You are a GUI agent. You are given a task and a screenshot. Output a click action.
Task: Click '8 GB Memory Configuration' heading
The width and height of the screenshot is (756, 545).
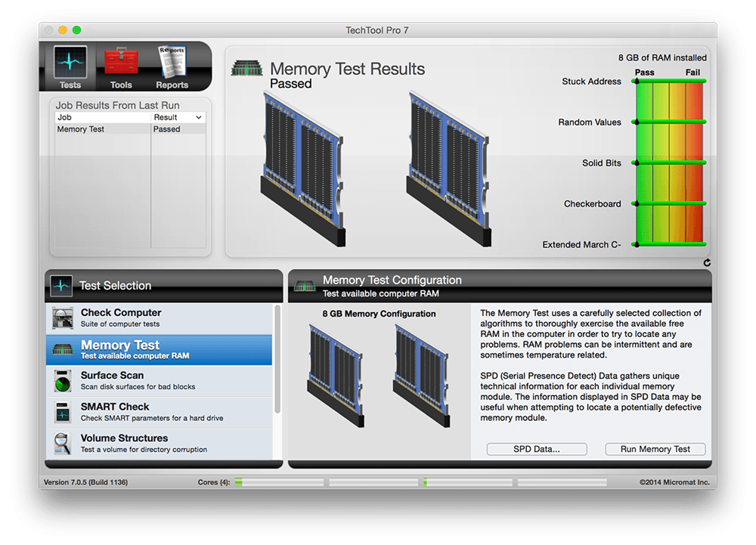[x=379, y=314]
